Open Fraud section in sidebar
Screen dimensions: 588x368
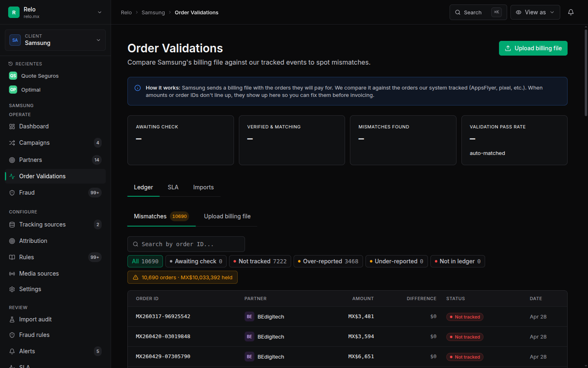click(x=55, y=193)
